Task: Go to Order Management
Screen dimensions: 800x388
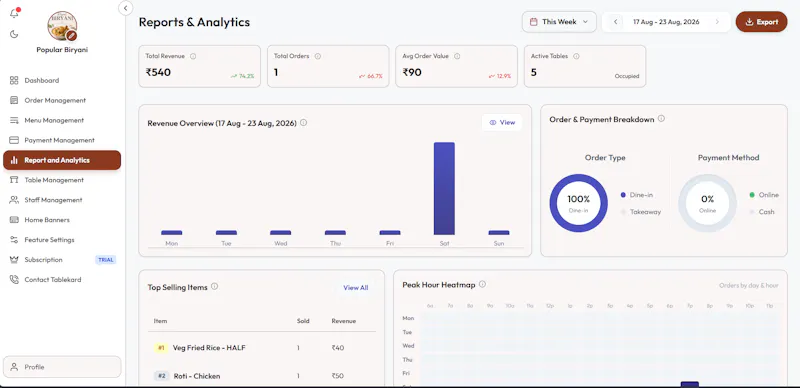Action: pos(62,101)
